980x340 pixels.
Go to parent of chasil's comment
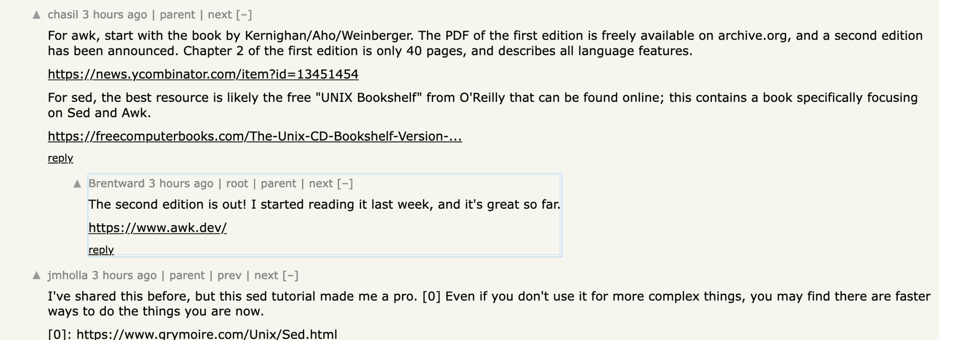[x=177, y=15]
